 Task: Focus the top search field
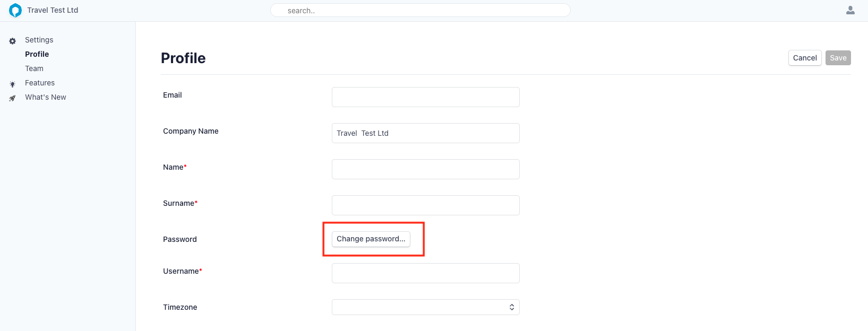420,11
